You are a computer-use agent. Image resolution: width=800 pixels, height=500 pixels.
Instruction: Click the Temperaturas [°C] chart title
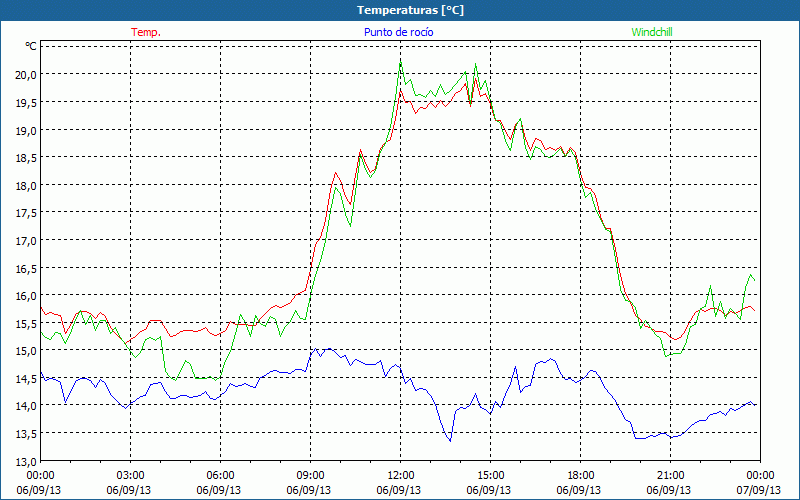(410, 10)
